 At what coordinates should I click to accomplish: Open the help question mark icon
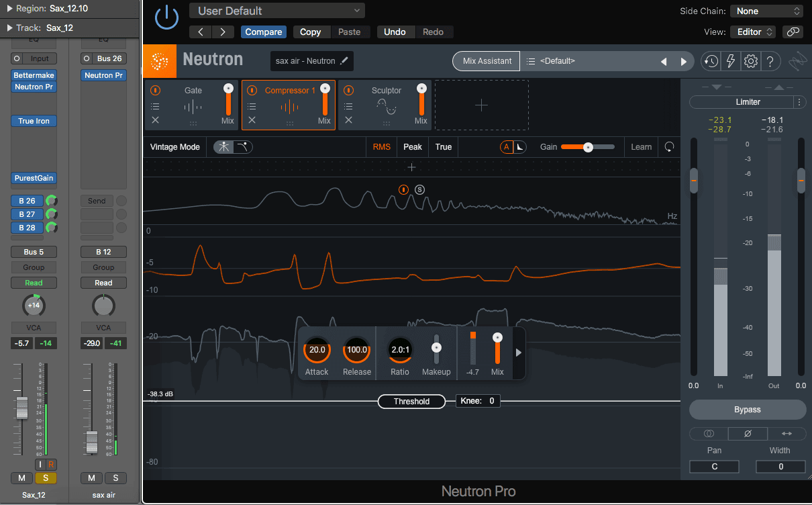770,61
